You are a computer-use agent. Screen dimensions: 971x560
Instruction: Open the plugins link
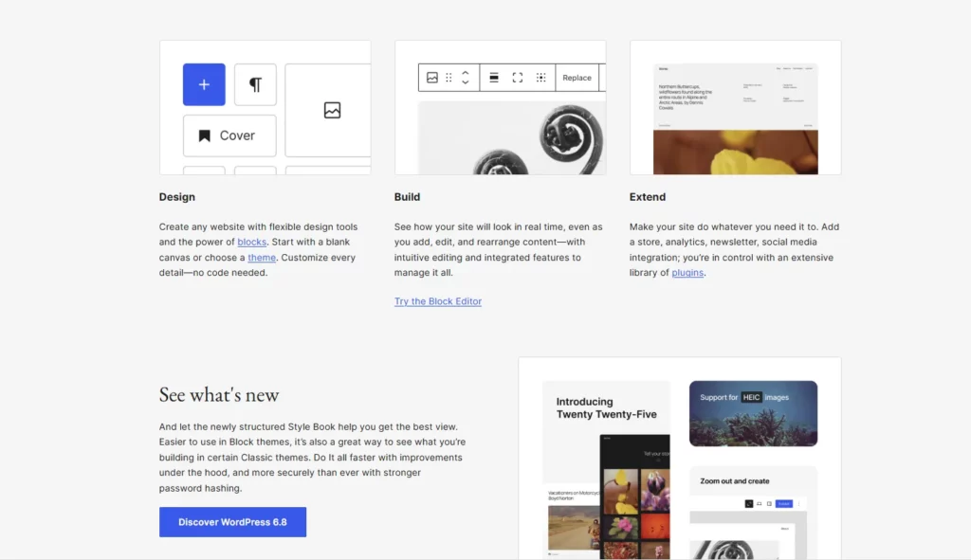point(688,272)
